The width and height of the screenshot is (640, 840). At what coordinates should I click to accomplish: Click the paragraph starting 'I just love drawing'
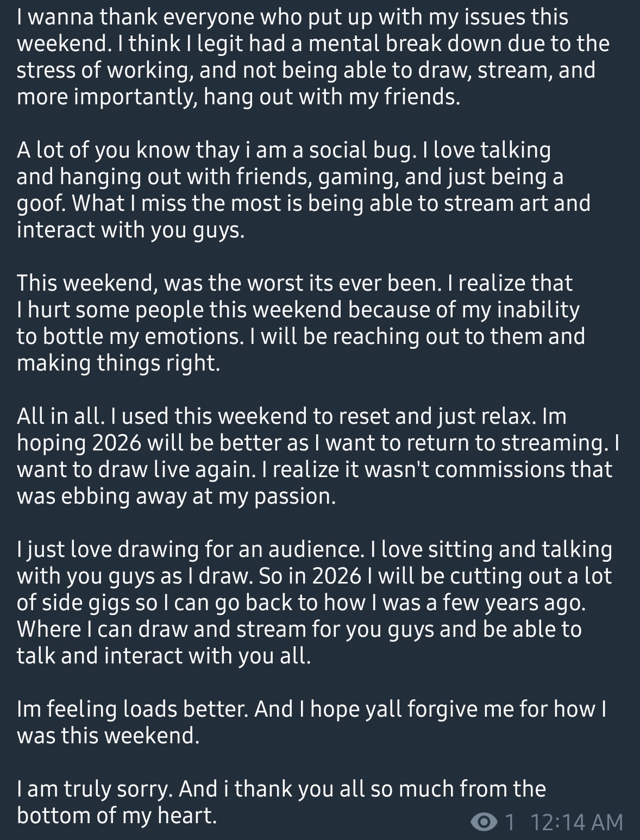click(x=314, y=602)
